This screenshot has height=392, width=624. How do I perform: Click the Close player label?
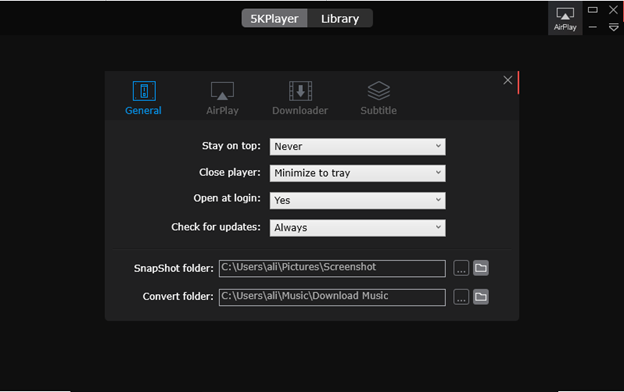pyautogui.click(x=230, y=172)
